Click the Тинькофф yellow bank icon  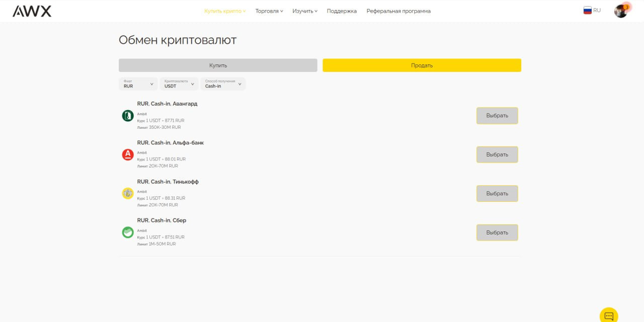tap(128, 193)
